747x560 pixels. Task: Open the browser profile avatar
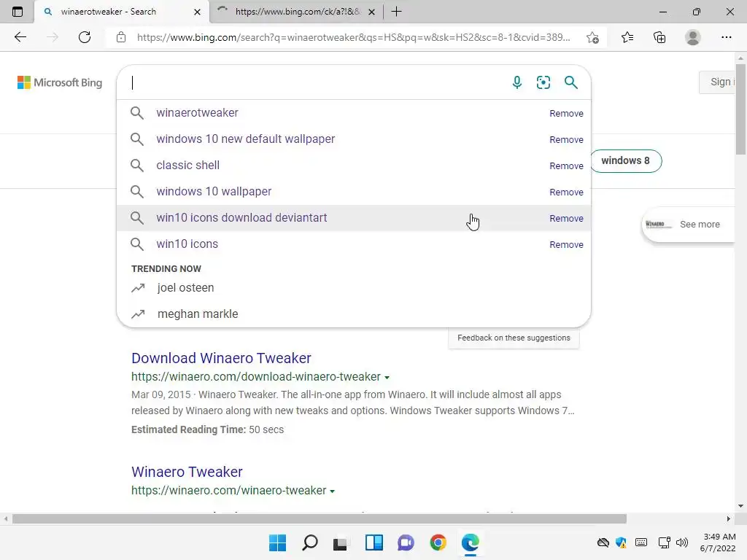(x=693, y=37)
